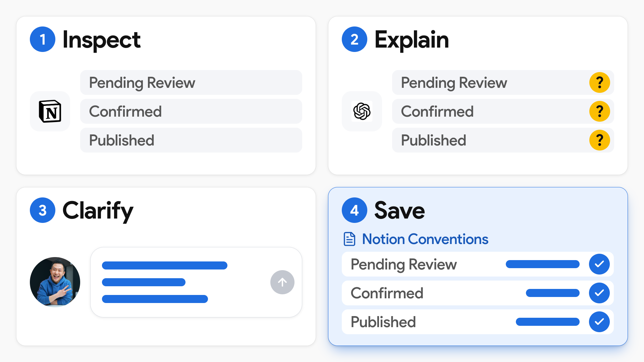Click the Save heading
The image size is (644, 362).
coord(399,210)
